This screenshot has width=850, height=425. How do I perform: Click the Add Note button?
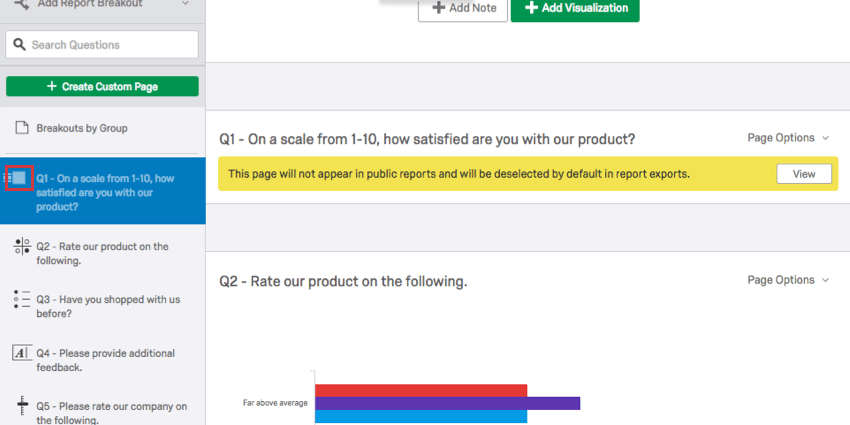(462, 9)
